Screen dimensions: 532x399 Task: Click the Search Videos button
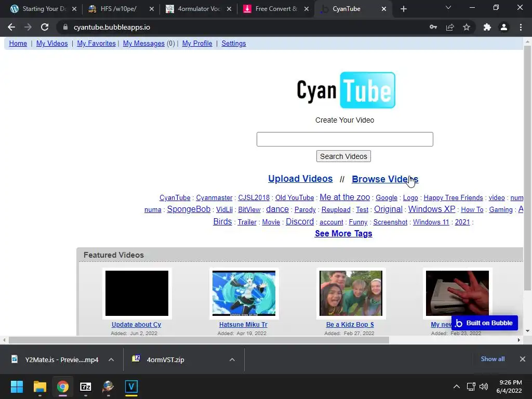(343, 156)
